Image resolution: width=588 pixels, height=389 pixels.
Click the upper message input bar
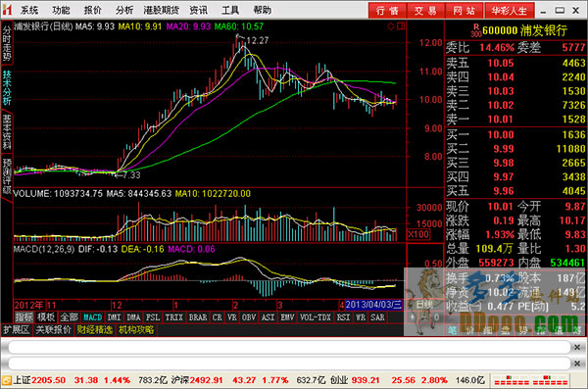coord(289,348)
